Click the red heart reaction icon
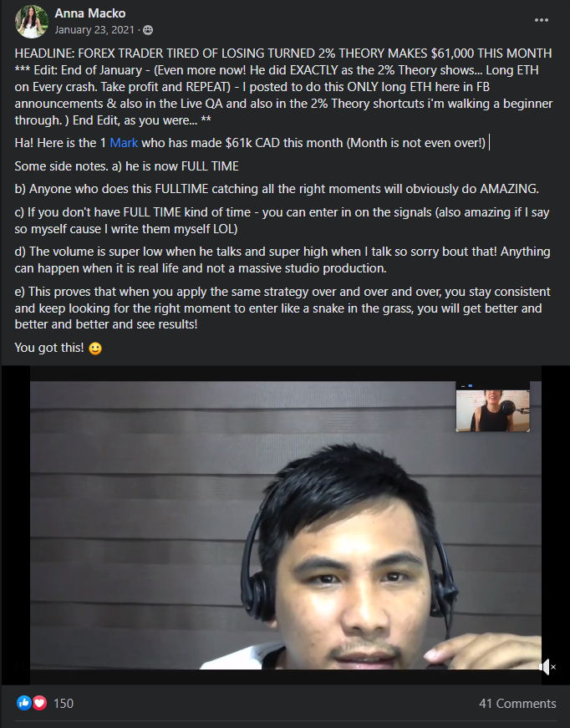Image resolution: width=570 pixels, height=728 pixels. pyautogui.click(x=39, y=703)
